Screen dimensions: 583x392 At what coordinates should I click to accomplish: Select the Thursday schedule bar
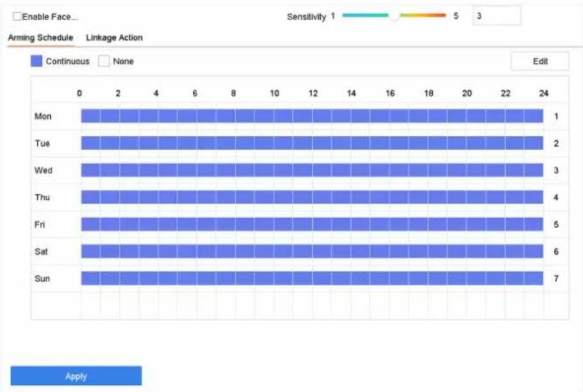pyautogui.click(x=312, y=198)
